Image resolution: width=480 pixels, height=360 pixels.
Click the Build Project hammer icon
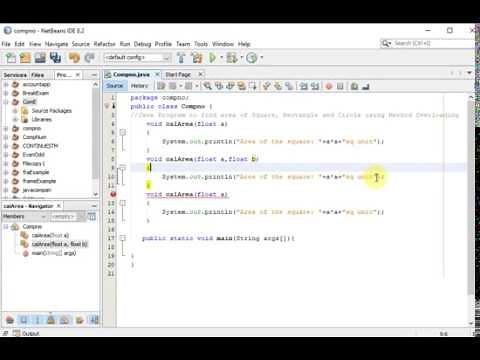click(x=182, y=58)
